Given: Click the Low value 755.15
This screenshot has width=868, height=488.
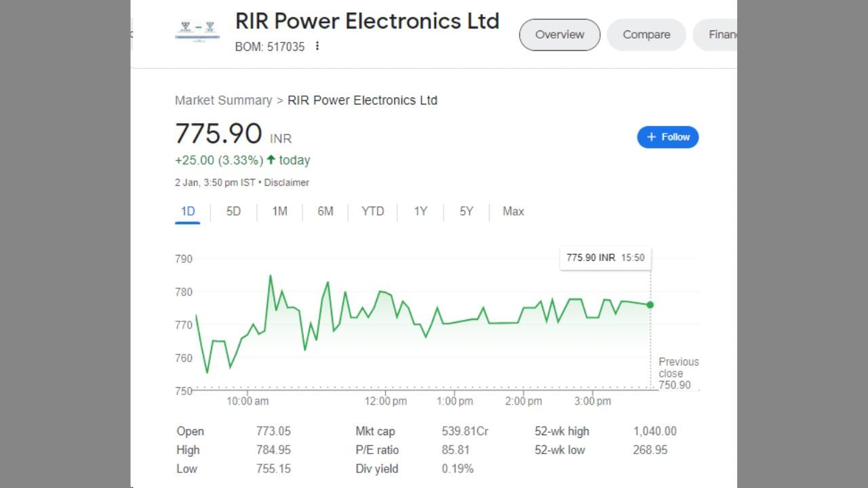Looking at the screenshot, I should point(273,469).
